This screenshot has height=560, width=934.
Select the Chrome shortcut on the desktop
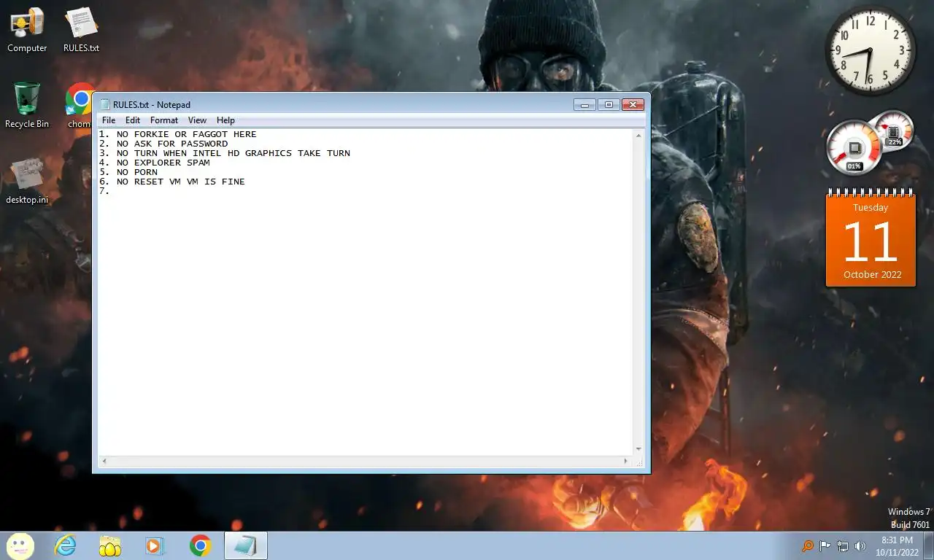coord(80,105)
